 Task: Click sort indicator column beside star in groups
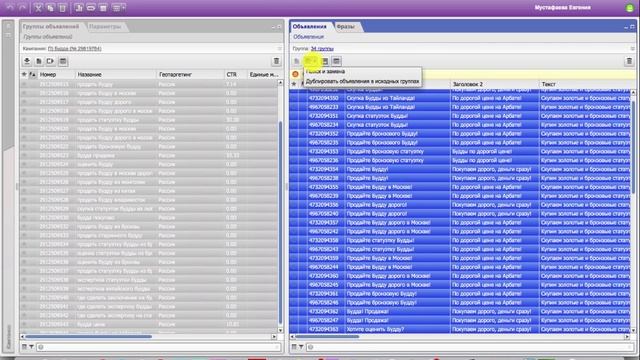coord(33,75)
